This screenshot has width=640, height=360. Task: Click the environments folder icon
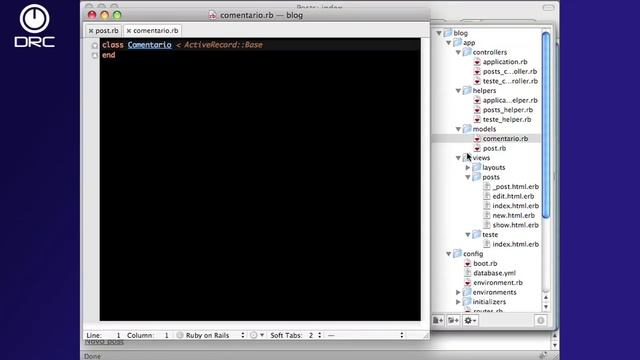click(x=467, y=292)
